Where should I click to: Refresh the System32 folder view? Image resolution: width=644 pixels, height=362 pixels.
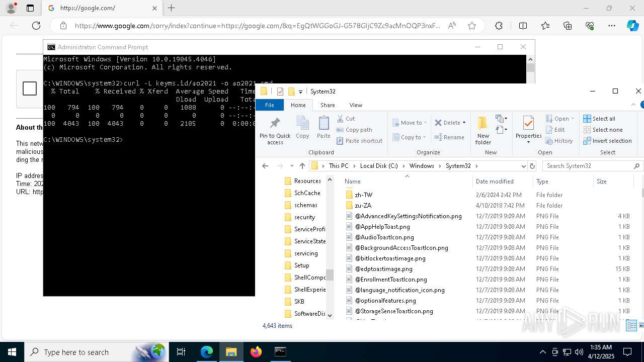point(532,166)
